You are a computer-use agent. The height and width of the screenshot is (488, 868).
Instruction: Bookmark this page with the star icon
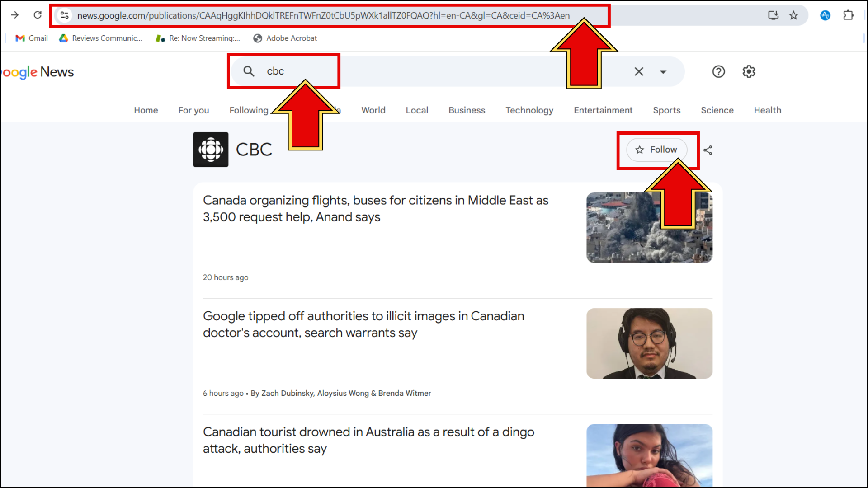click(793, 15)
